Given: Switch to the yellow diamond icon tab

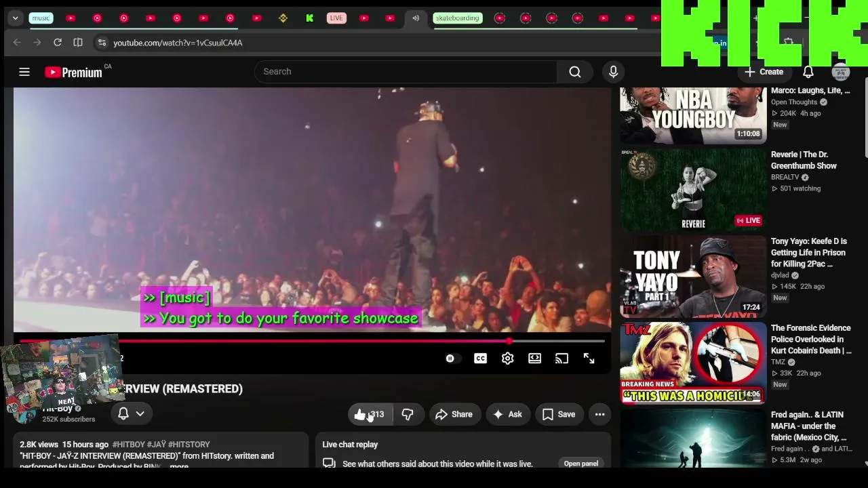Looking at the screenshot, I should 283,18.
